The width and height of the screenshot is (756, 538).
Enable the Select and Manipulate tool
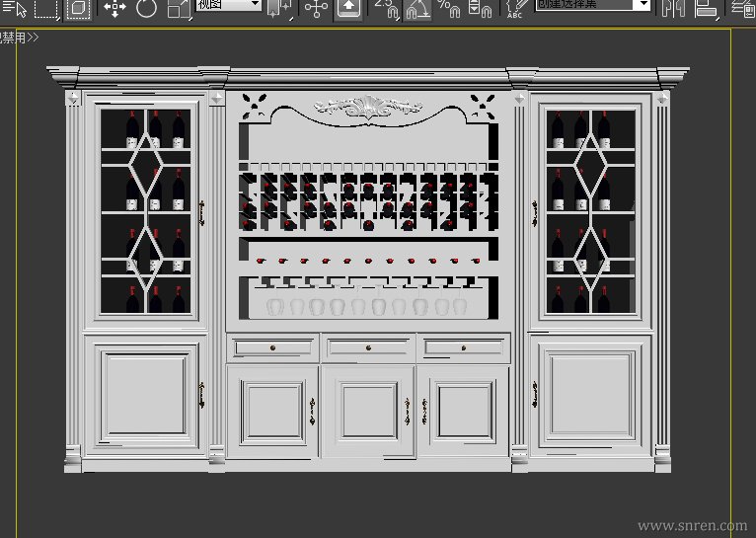(x=316, y=9)
